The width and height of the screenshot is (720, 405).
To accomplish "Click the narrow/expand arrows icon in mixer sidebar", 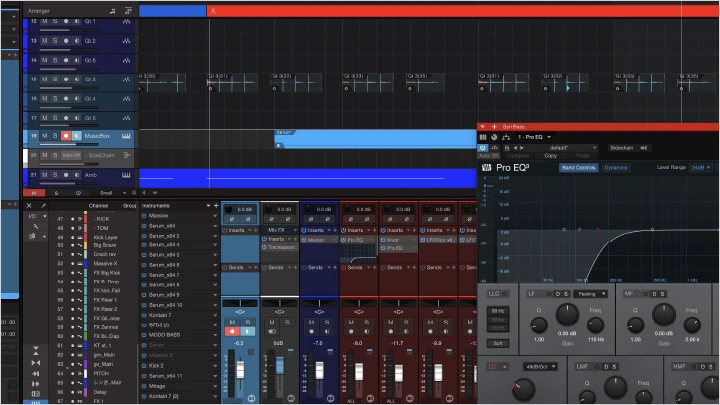I will coord(36,363).
